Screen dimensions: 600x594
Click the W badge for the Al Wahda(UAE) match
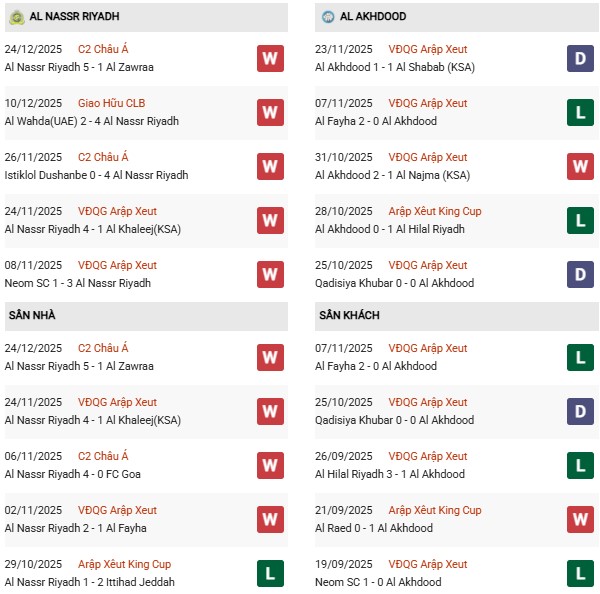pos(269,112)
